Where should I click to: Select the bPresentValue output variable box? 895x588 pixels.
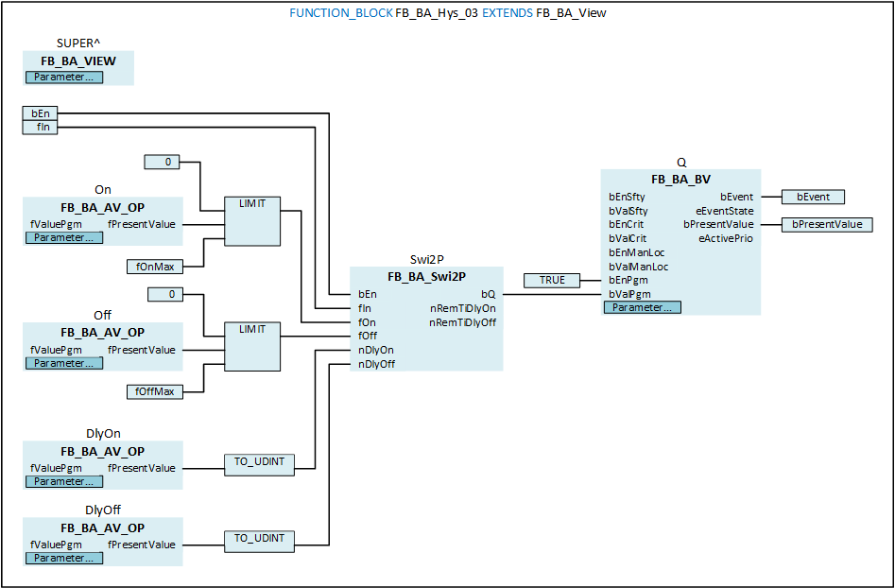pos(827,224)
